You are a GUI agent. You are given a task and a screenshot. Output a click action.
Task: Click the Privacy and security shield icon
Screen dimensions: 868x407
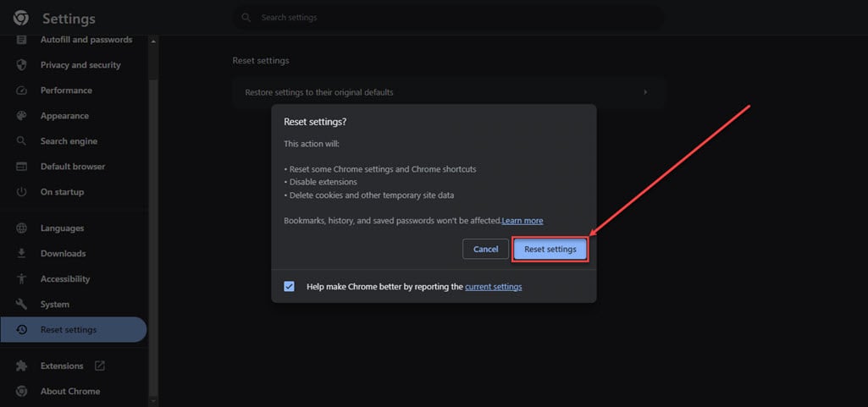tap(21, 65)
